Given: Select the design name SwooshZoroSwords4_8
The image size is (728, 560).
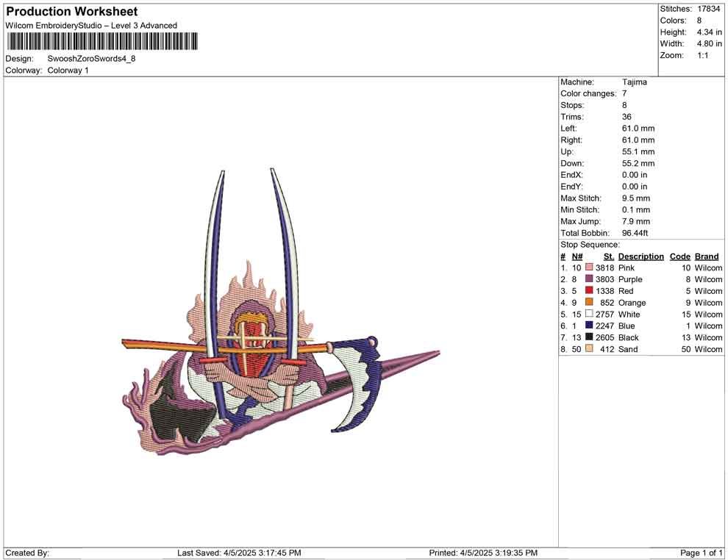Looking at the screenshot, I should [x=91, y=59].
